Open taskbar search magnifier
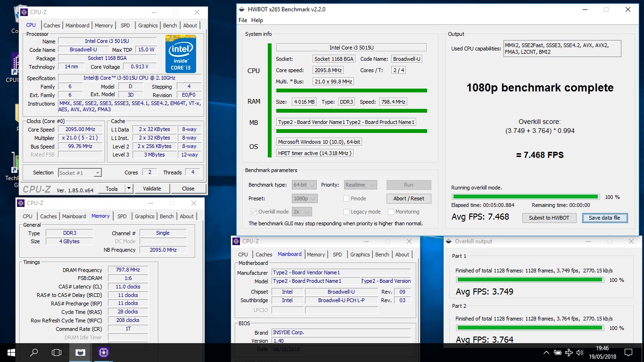This screenshot has height=362, width=644. pyautogui.click(x=34, y=352)
